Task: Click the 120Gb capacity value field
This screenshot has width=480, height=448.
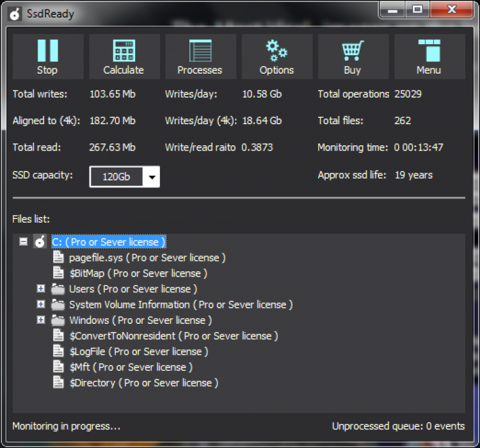Action: pos(116,177)
